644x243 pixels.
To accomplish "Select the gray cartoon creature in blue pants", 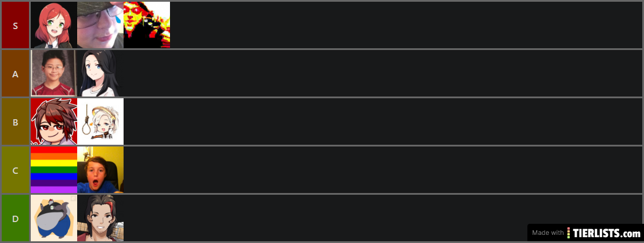I will click(x=54, y=218).
